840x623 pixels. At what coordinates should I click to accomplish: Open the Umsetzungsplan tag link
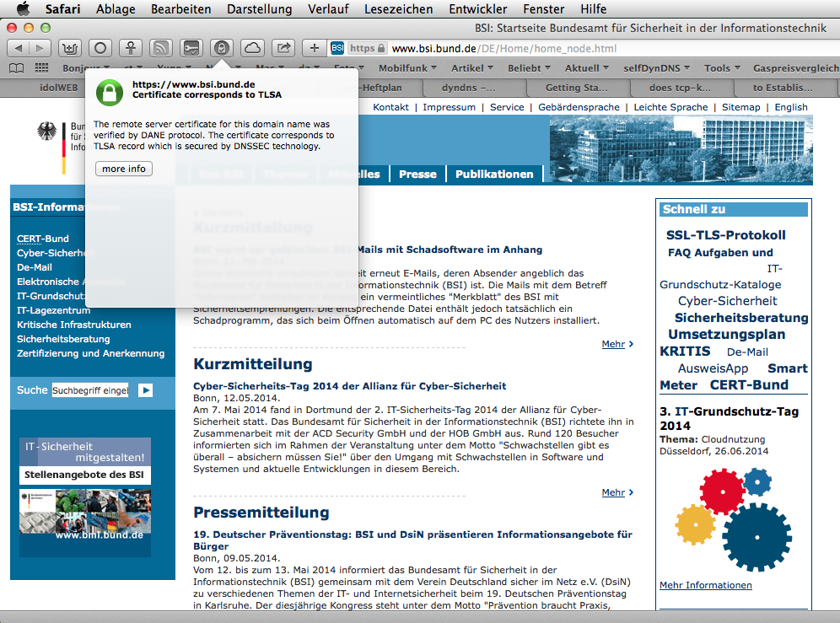pyautogui.click(x=726, y=335)
